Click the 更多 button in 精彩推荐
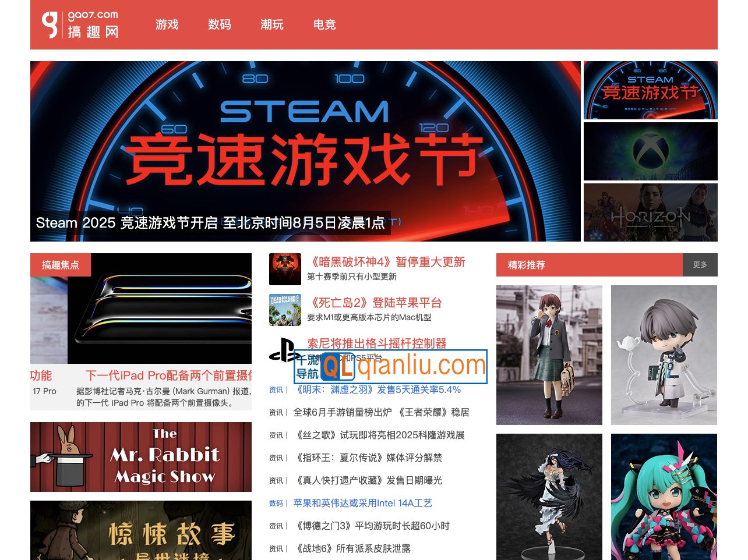The height and width of the screenshot is (560, 748). (700, 265)
